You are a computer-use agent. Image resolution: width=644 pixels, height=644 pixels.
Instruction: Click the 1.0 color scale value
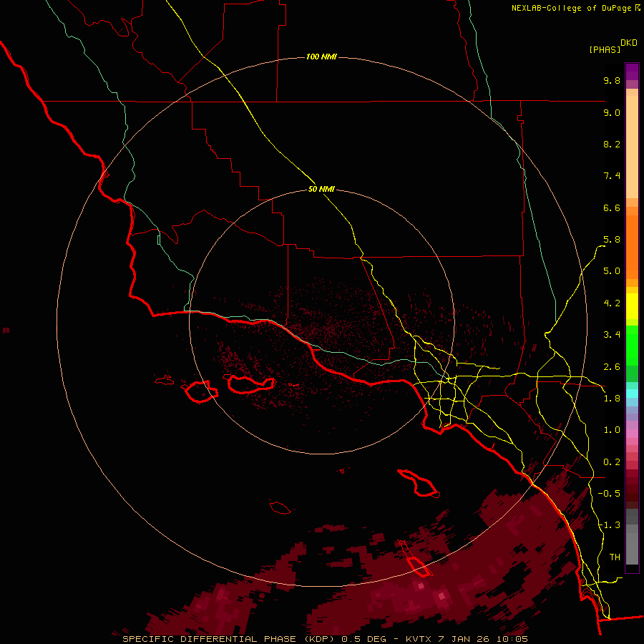point(612,430)
